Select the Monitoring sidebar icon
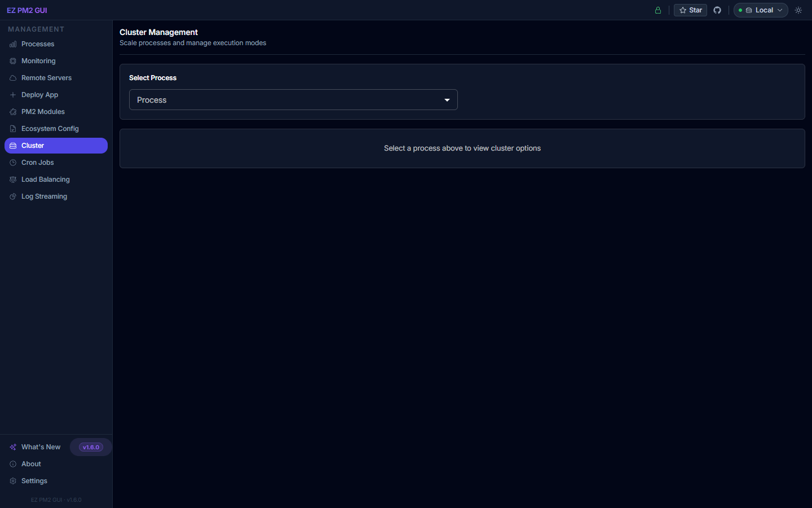This screenshot has width=812, height=508. 12,60
